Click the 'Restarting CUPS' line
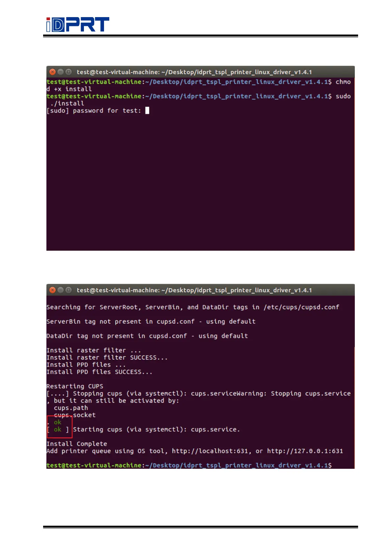392x554 pixels. pos(75,386)
